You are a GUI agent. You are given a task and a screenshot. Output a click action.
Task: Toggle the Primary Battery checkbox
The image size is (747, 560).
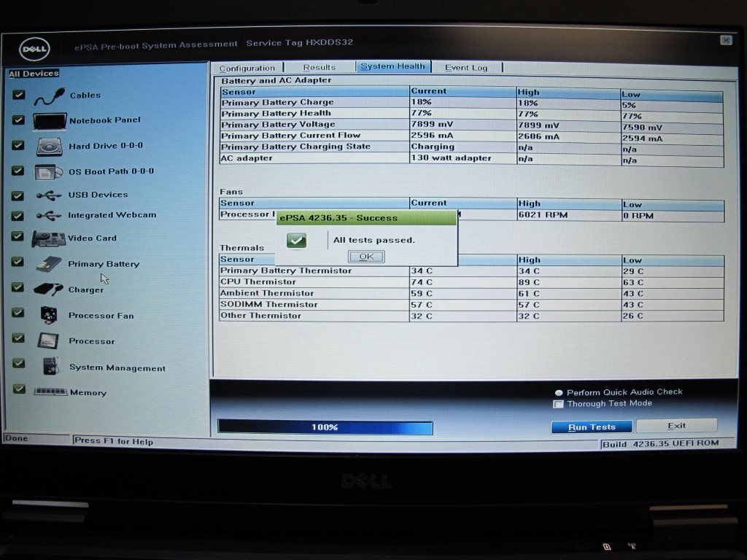pos(18,262)
